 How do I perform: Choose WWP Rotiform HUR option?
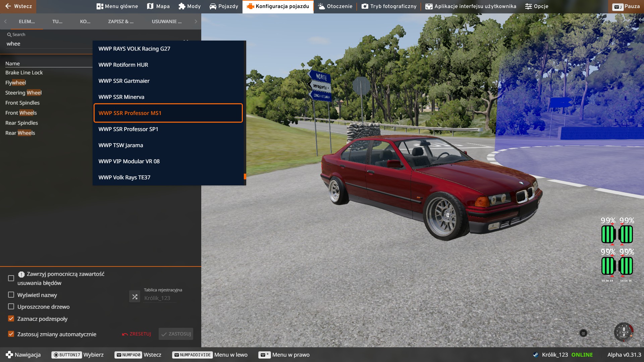pyautogui.click(x=168, y=65)
